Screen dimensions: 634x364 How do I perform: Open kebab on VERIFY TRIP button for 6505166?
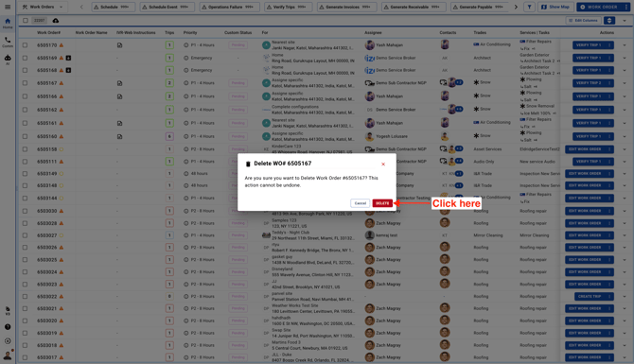[609, 96]
